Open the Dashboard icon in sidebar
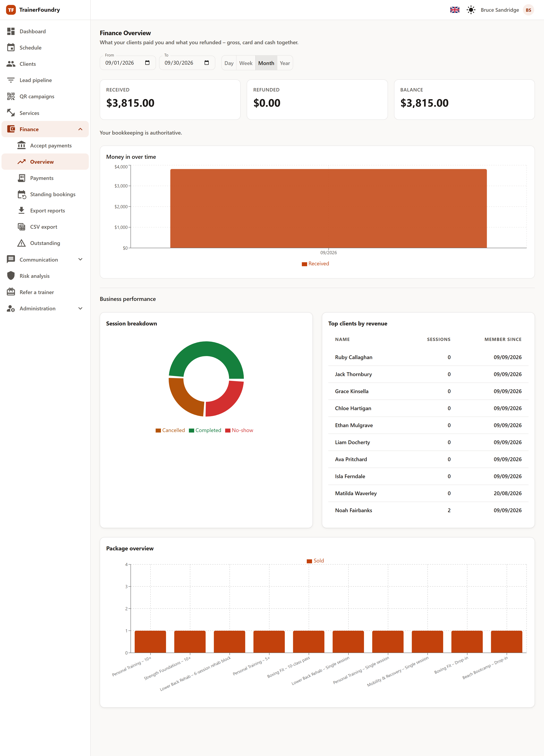The width and height of the screenshot is (544, 756). 11,31
